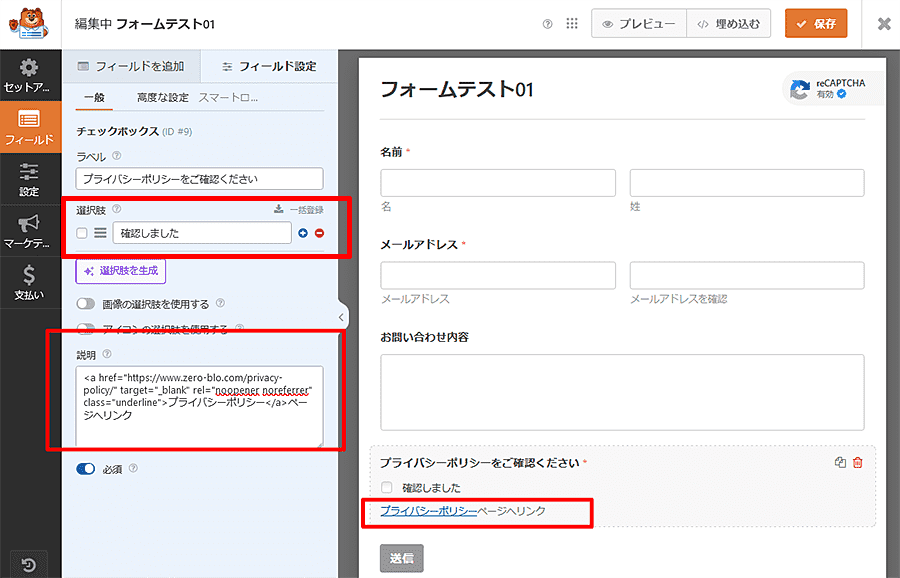Save the form with 保存 button
Image resolution: width=900 pixels, height=578 pixels.
click(x=816, y=24)
